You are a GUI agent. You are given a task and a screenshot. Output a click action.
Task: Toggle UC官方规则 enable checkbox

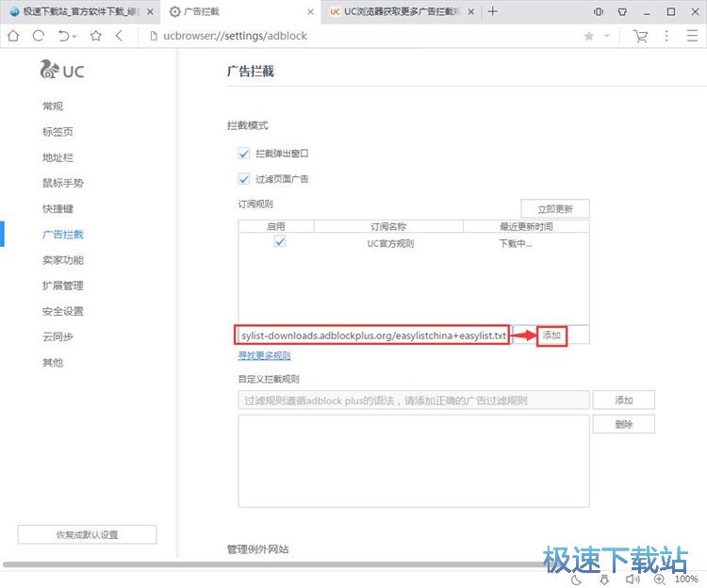pos(280,242)
